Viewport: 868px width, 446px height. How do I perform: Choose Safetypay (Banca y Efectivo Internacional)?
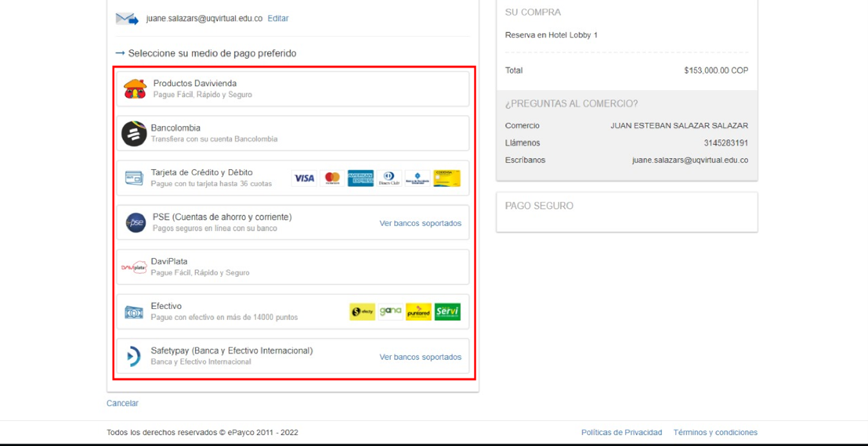(x=293, y=356)
